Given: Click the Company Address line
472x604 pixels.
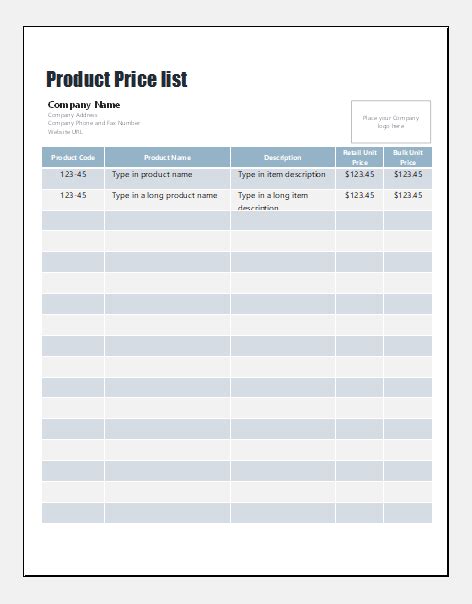Looking at the screenshot, I should [72, 115].
